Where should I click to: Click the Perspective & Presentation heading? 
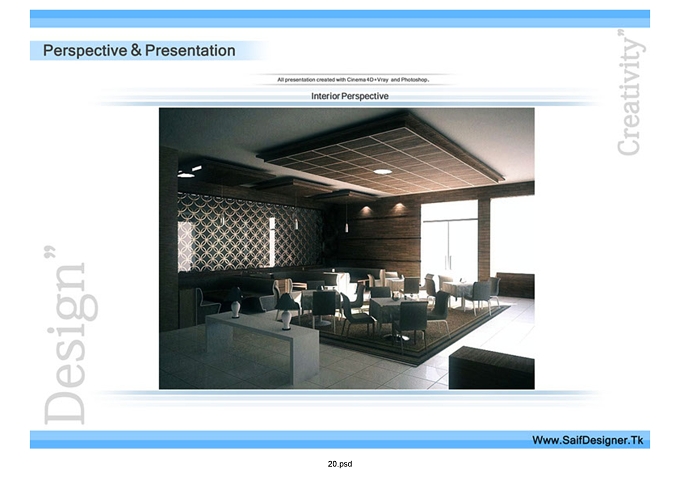point(139,50)
